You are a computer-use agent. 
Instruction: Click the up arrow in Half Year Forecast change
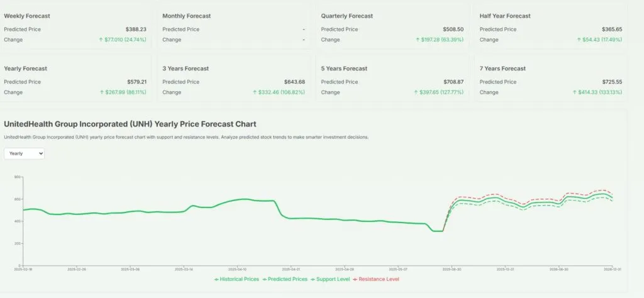579,40
